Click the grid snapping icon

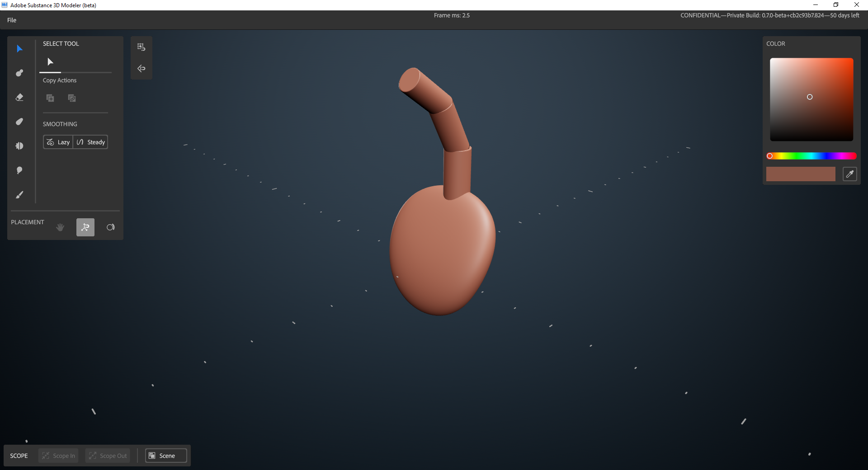(x=142, y=47)
